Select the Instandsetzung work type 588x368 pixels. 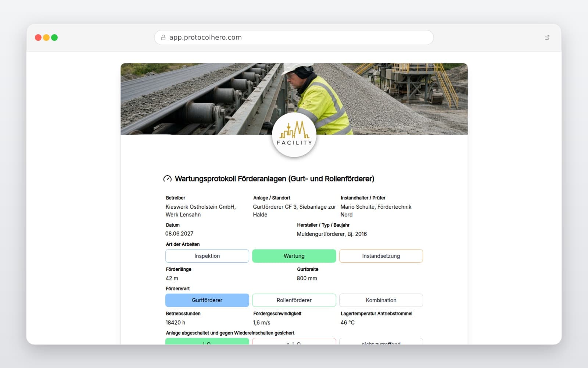[381, 256]
